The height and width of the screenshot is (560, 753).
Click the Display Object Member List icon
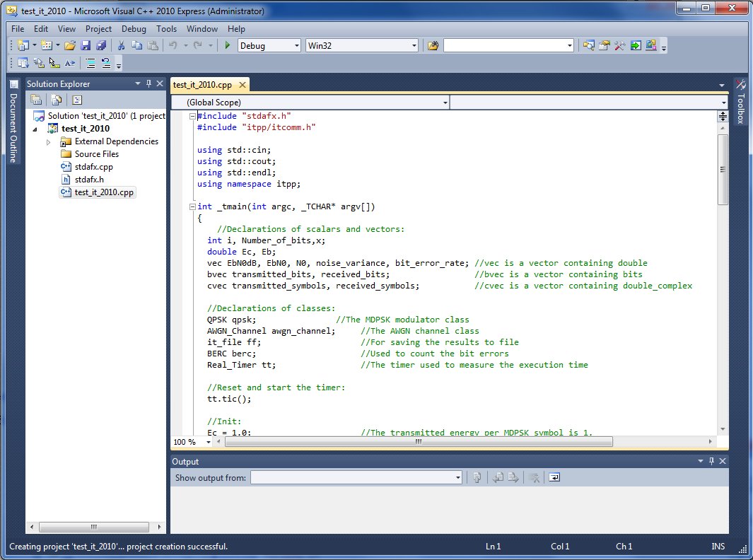(x=23, y=63)
